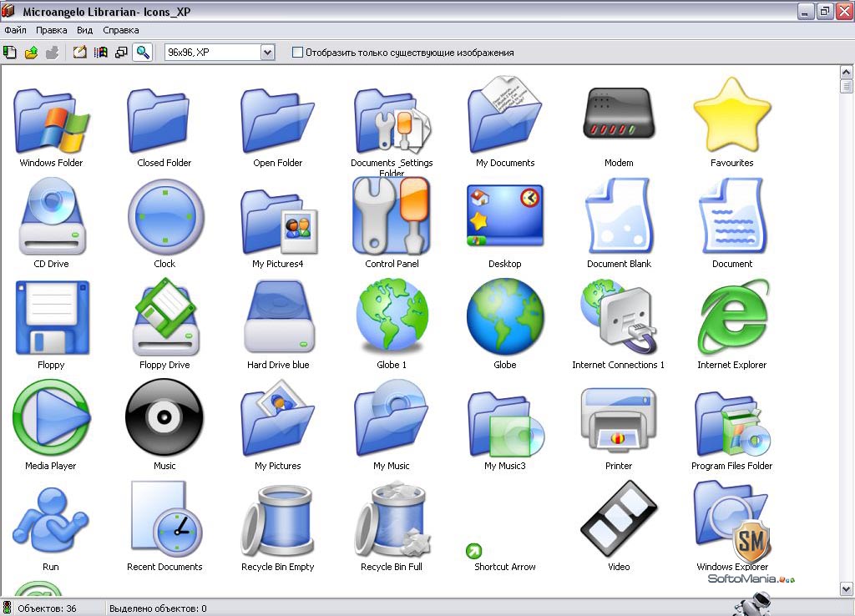Screen dimensions: 855x616
Task: Select the Windows Folder icon
Action: coord(51,121)
